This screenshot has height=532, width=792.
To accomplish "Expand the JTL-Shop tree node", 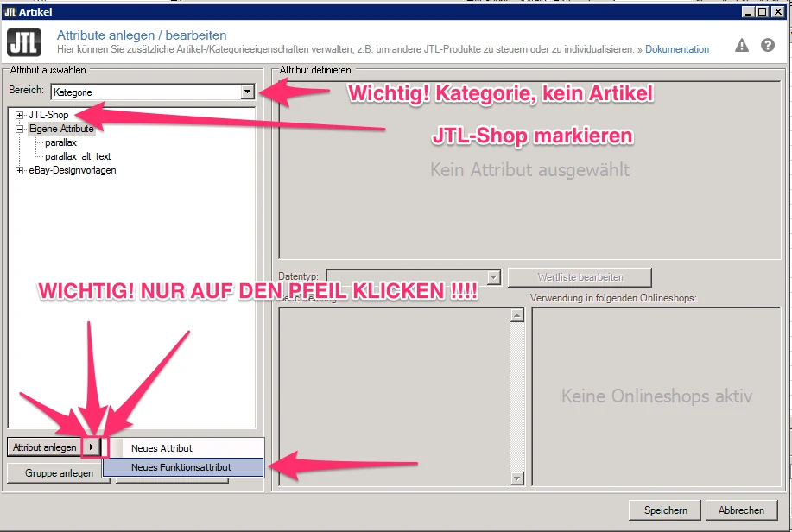I will [x=19, y=115].
